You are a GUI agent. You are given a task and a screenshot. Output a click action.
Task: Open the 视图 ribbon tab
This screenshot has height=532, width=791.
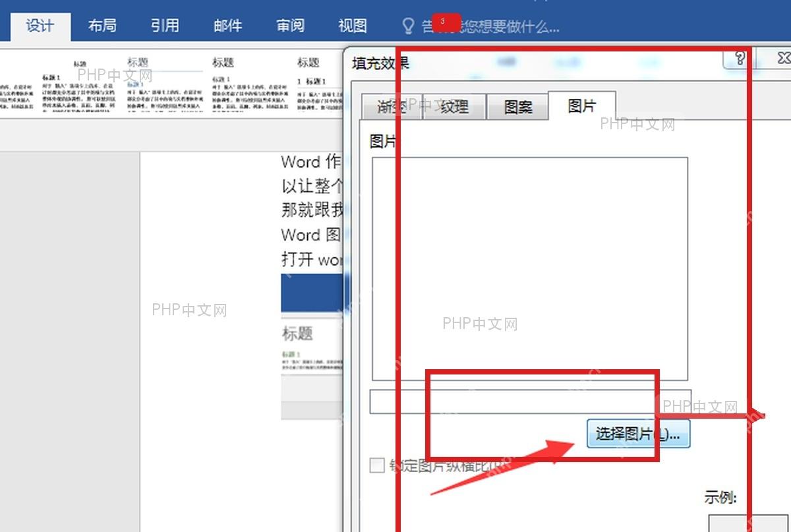point(353,26)
